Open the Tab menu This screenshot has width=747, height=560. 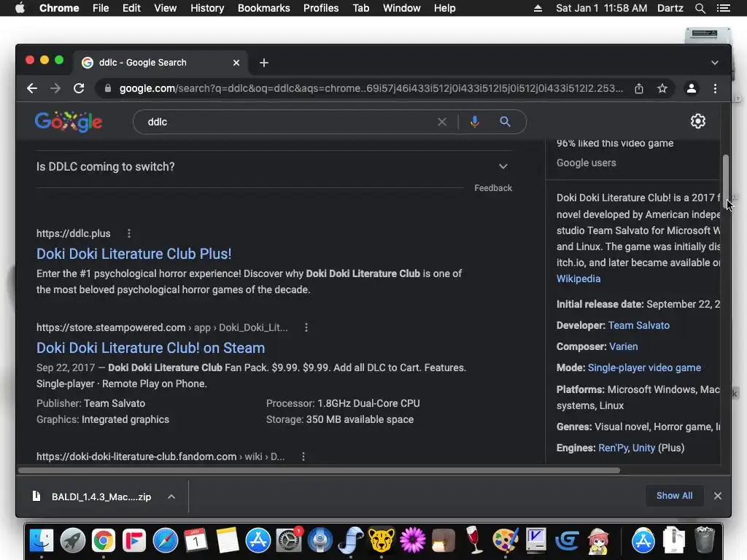tap(360, 8)
